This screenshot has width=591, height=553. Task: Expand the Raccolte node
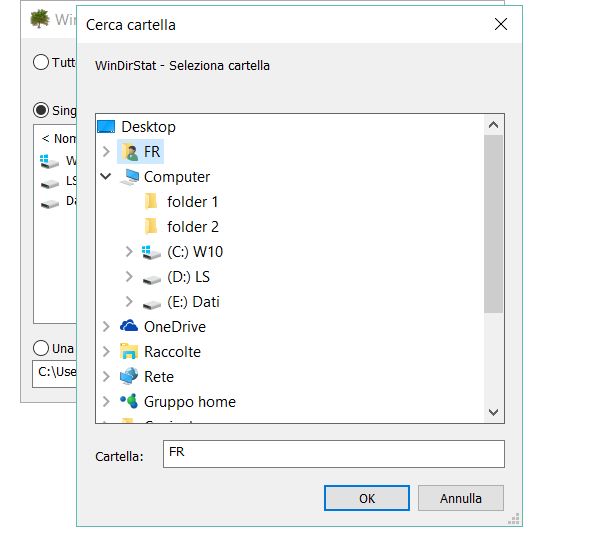tap(106, 351)
